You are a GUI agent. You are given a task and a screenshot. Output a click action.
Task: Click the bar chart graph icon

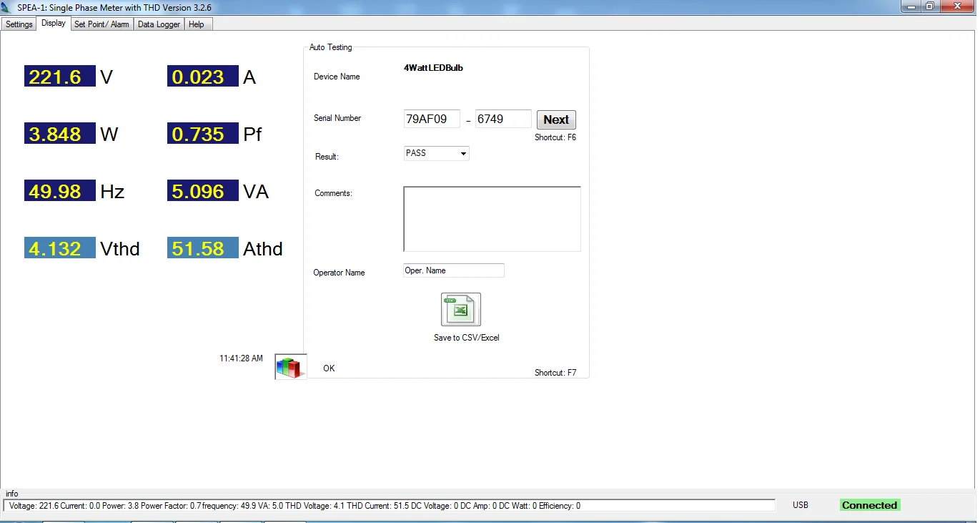[x=290, y=366]
